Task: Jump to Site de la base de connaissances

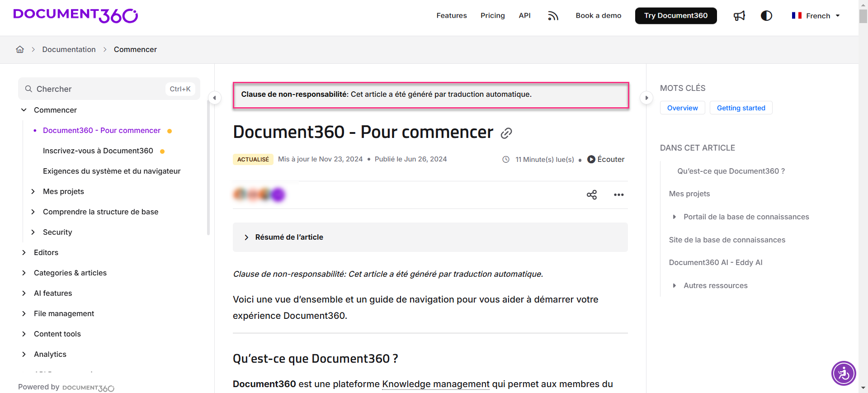Action: click(x=727, y=240)
